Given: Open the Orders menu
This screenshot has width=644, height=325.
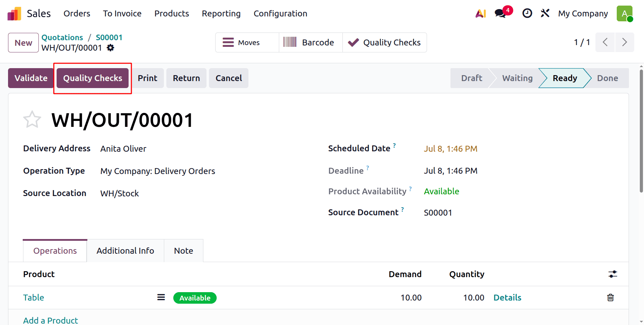Looking at the screenshot, I should click(x=77, y=14).
